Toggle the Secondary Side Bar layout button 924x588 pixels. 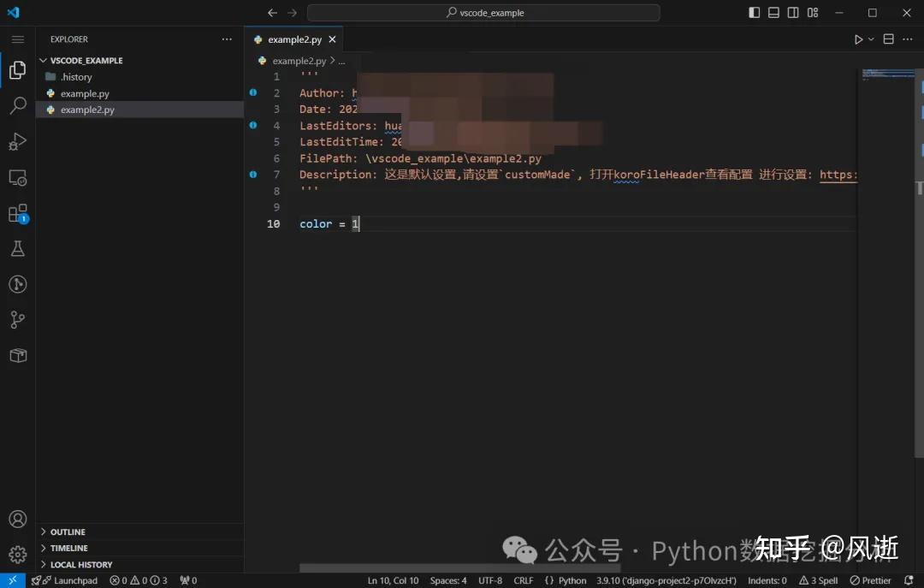[x=793, y=13]
